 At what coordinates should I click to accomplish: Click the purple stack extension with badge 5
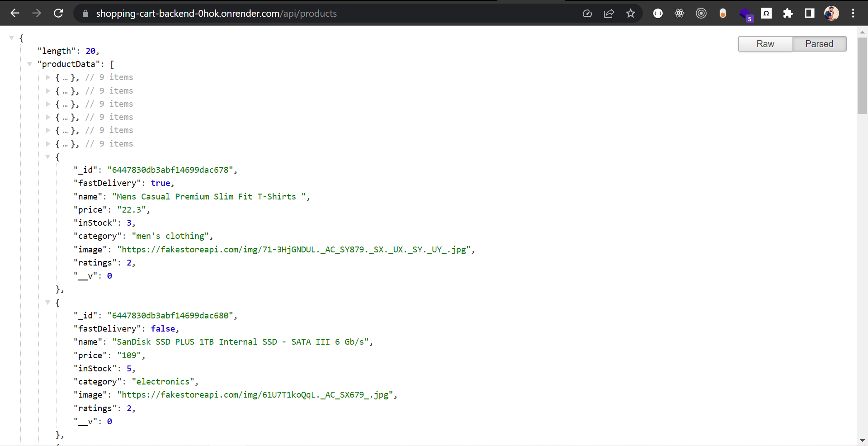746,13
